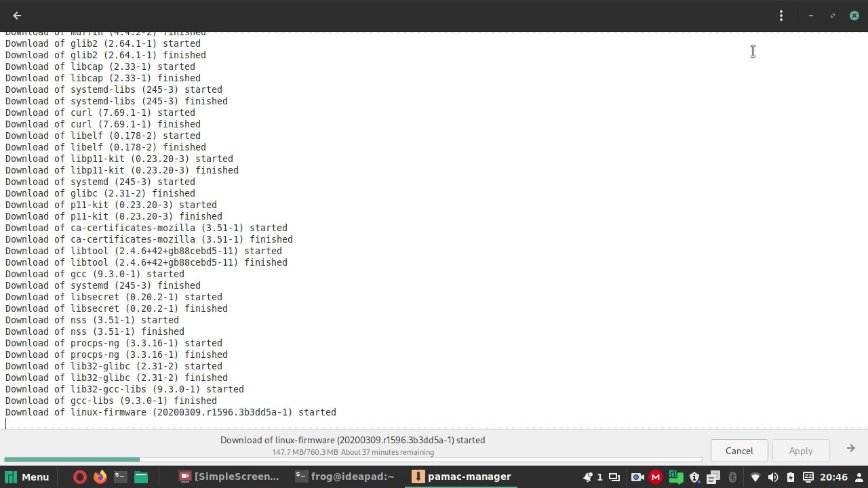Open the clock showing 20:46
This screenshot has width=868, height=488.
(833, 477)
